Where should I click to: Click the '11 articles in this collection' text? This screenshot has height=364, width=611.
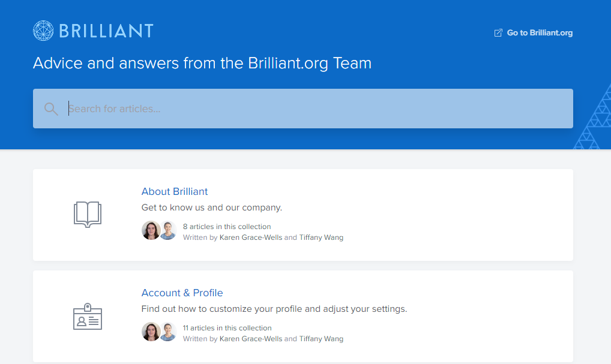[227, 328]
